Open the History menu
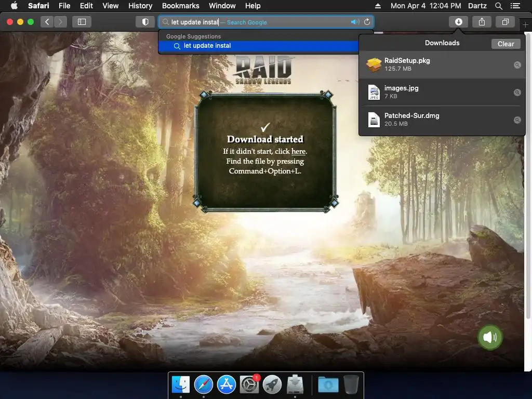The width and height of the screenshot is (532, 399). (x=140, y=6)
